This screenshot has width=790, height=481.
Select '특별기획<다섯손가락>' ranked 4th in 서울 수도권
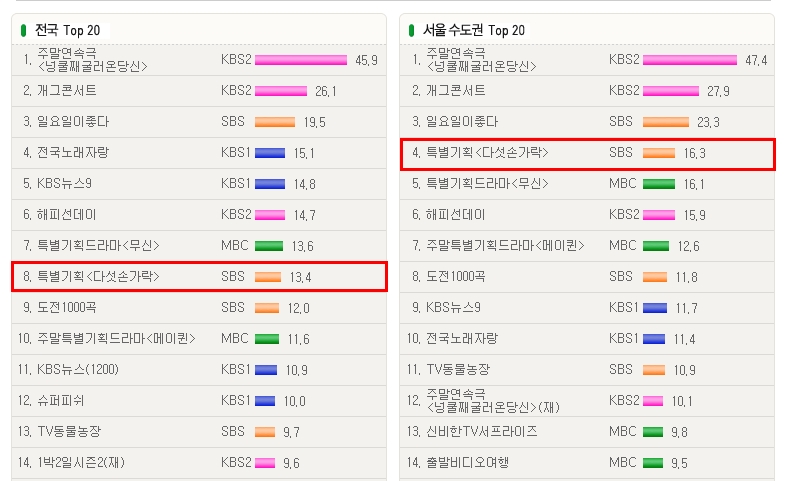[487, 153]
